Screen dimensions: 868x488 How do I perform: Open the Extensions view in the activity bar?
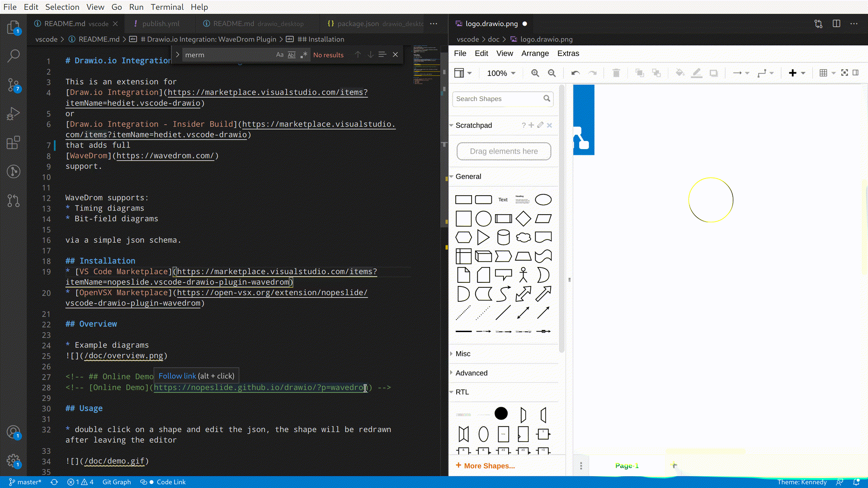(14, 143)
